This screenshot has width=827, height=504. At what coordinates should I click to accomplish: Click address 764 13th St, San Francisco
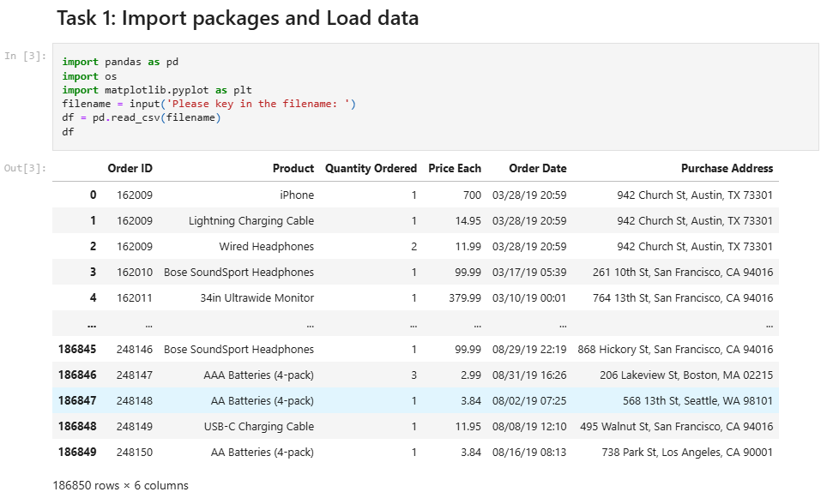point(683,298)
